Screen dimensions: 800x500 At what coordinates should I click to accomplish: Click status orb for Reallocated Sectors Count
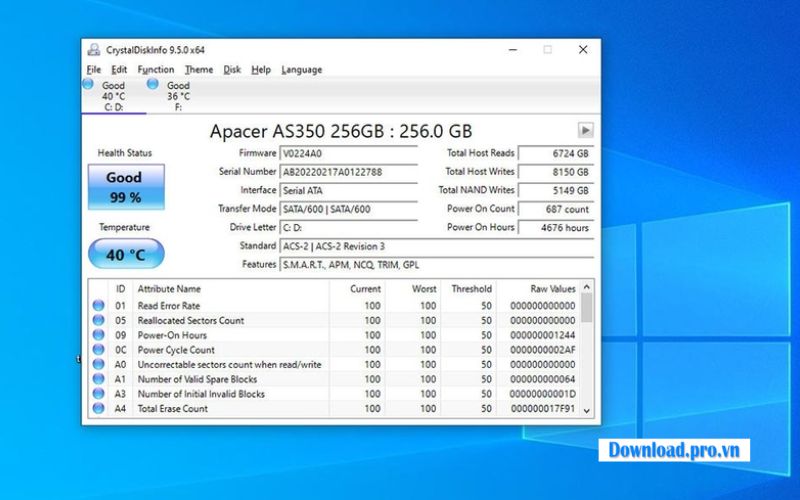(98, 320)
